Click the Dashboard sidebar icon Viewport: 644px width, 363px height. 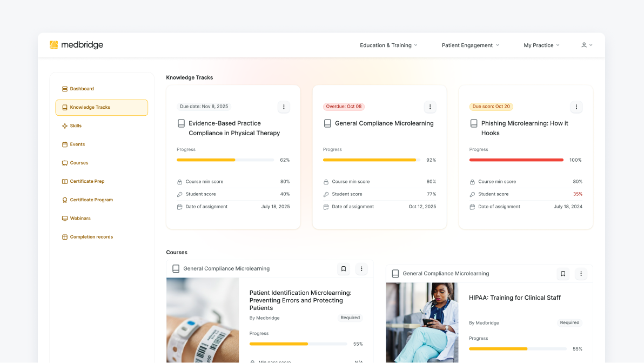pos(64,89)
